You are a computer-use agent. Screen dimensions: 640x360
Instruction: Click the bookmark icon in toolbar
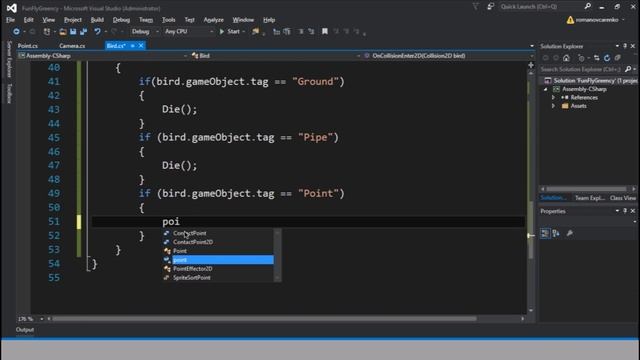[325, 31]
